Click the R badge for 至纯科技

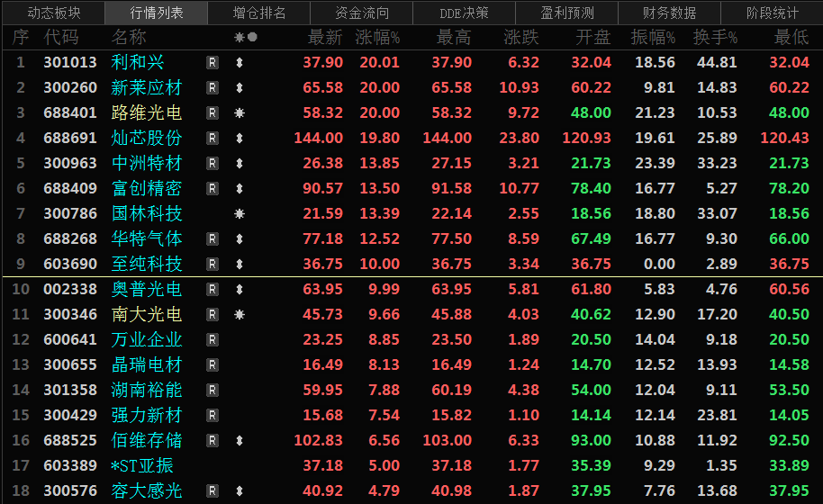pos(212,265)
